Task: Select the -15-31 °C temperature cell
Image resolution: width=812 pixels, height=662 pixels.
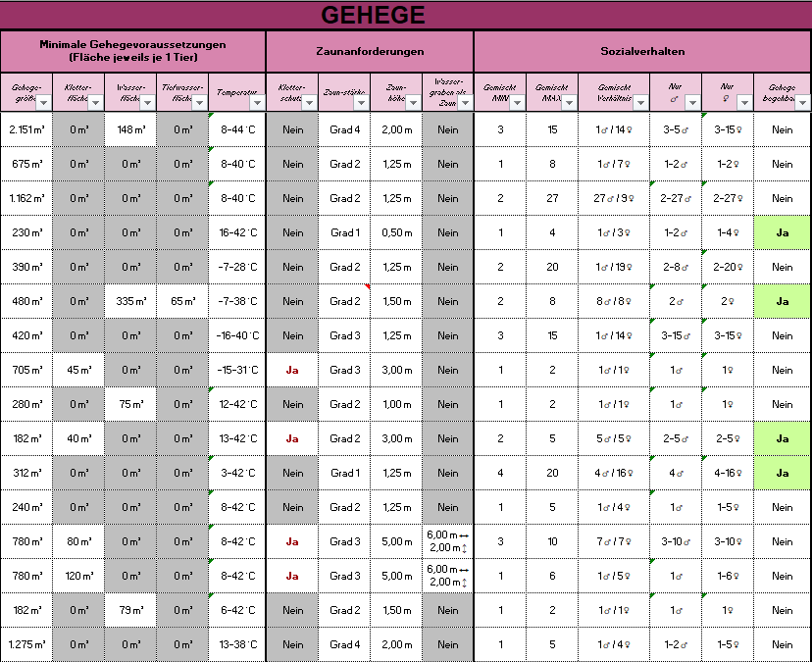Action: tap(237, 370)
